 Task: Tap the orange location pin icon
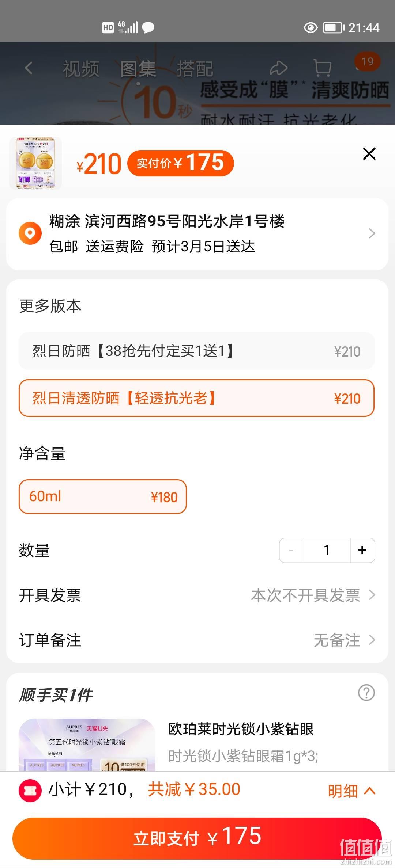30,233
